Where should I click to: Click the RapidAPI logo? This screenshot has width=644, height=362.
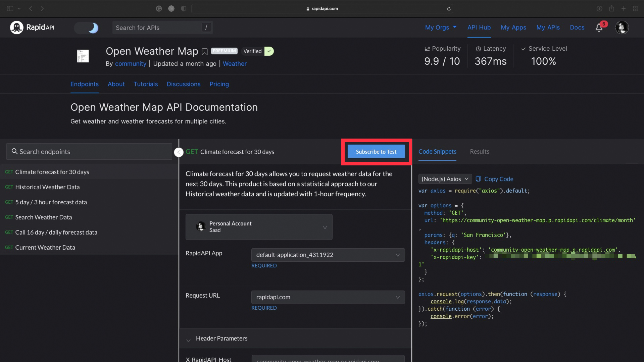pos(32,28)
